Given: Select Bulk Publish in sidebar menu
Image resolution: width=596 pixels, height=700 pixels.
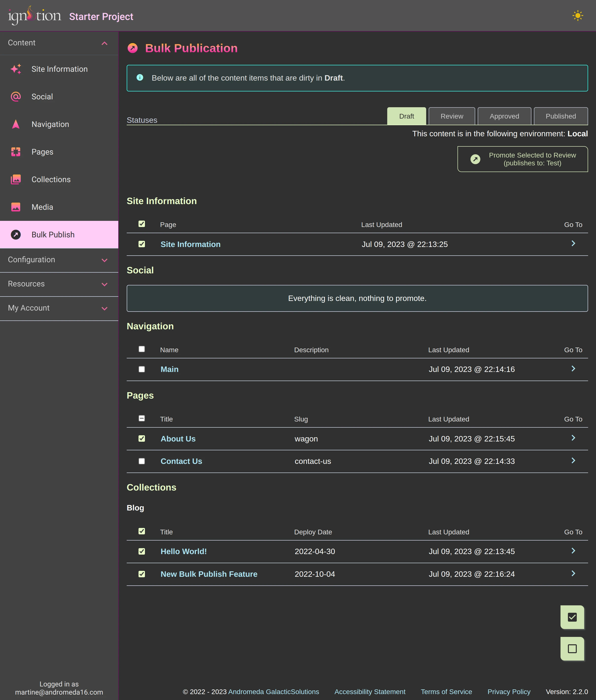Looking at the screenshot, I should click(59, 235).
